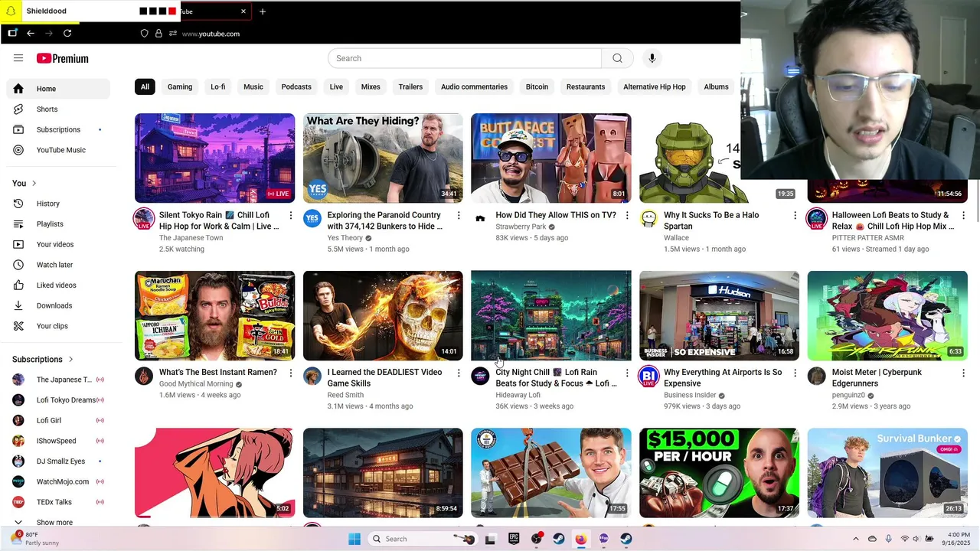
Task: Open IShowSpeed subscription channel
Action: [58, 441]
